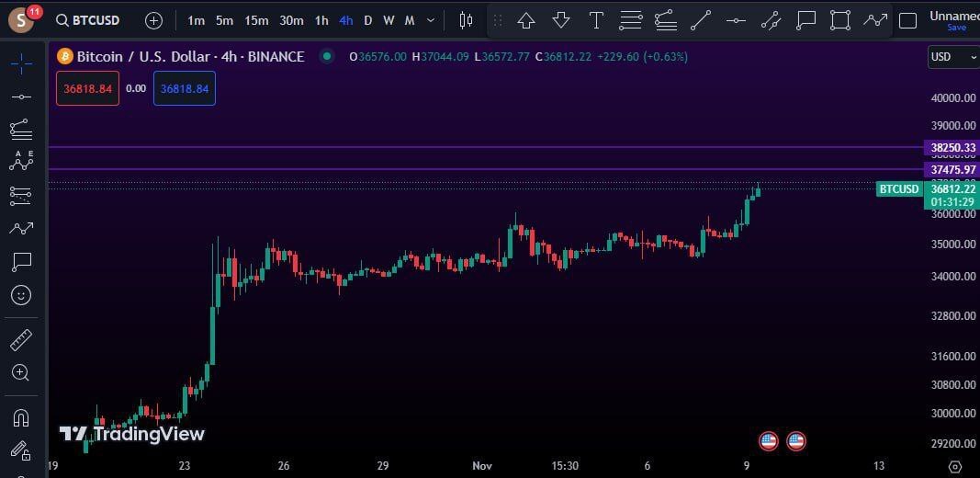The width and height of the screenshot is (980, 478).
Task: Select the Callout tool in favorites toolbar
Action: coord(805,20)
